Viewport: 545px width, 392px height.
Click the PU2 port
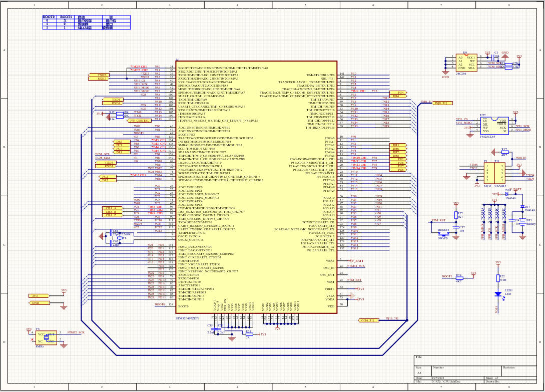(108, 177)
